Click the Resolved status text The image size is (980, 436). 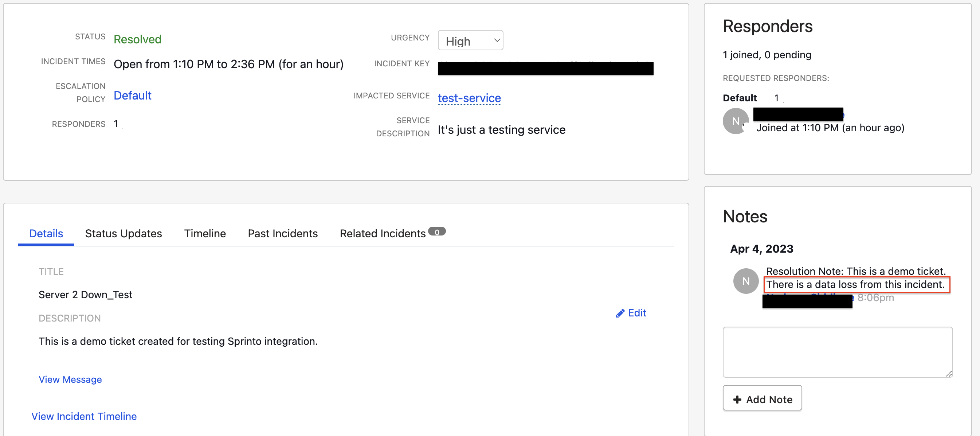(137, 39)
